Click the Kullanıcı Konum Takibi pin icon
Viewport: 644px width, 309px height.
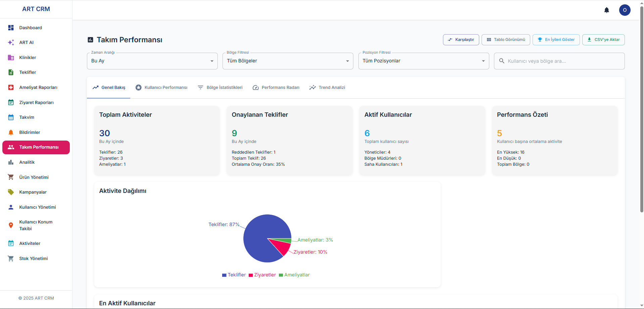[11, 225]
